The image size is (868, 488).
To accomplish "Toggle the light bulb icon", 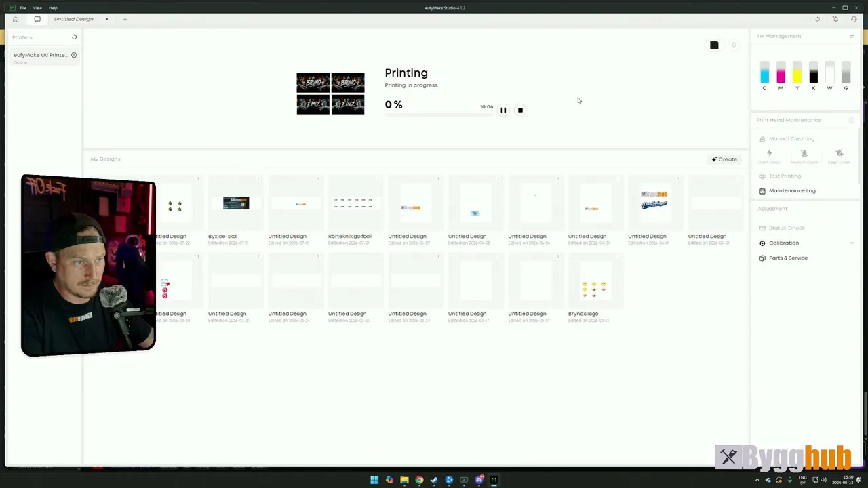I will pos(734,45).
